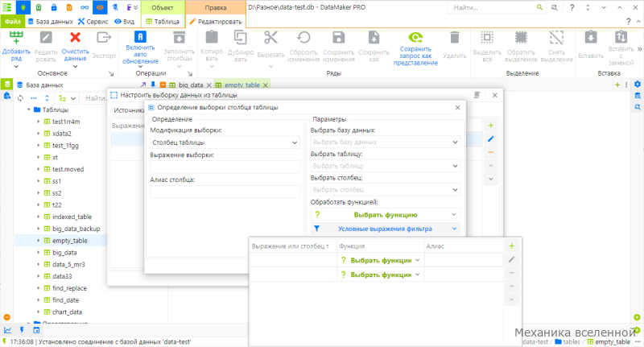The height and width of the screenshot is (347, 644).
Task: Click the chart icon in bottom-left bar
Action: [7, 330]
